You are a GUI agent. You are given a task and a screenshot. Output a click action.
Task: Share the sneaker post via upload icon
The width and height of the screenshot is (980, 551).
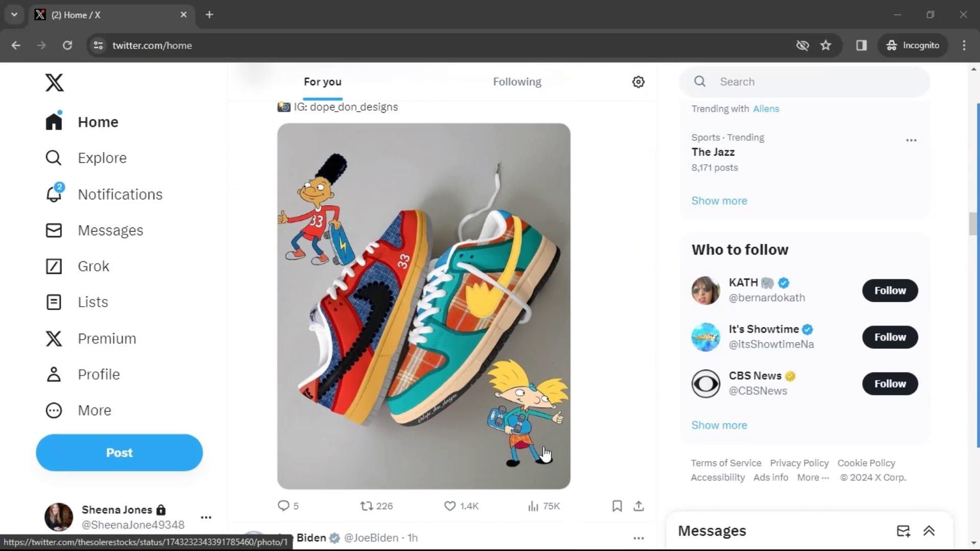(639, 506)
